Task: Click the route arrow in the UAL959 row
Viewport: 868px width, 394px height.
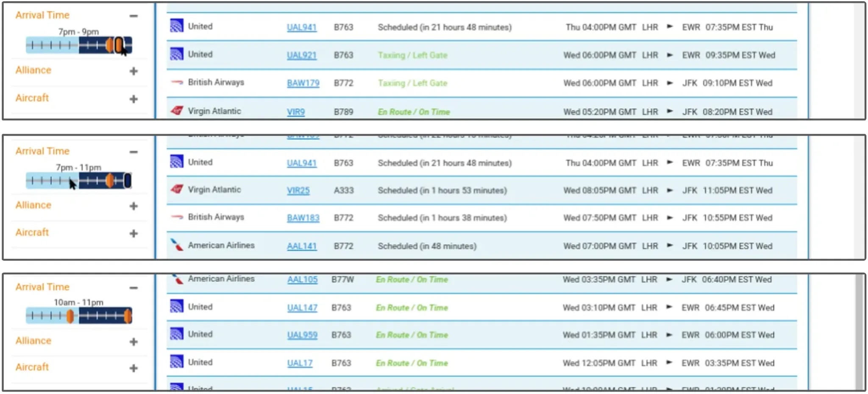Action: 669,335
